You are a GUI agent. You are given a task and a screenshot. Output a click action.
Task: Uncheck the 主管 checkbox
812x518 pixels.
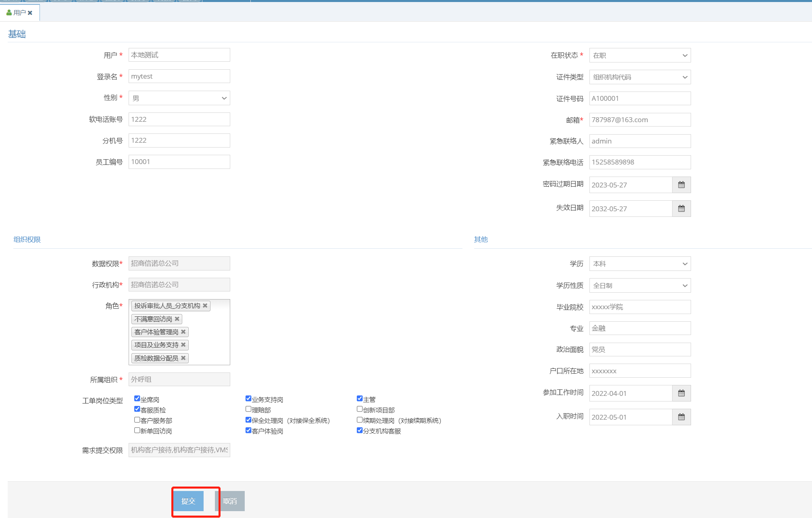(360, 399)
